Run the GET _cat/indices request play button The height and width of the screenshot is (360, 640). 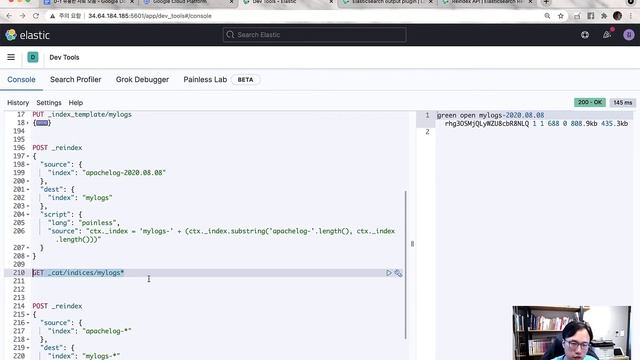click(389, 273)
